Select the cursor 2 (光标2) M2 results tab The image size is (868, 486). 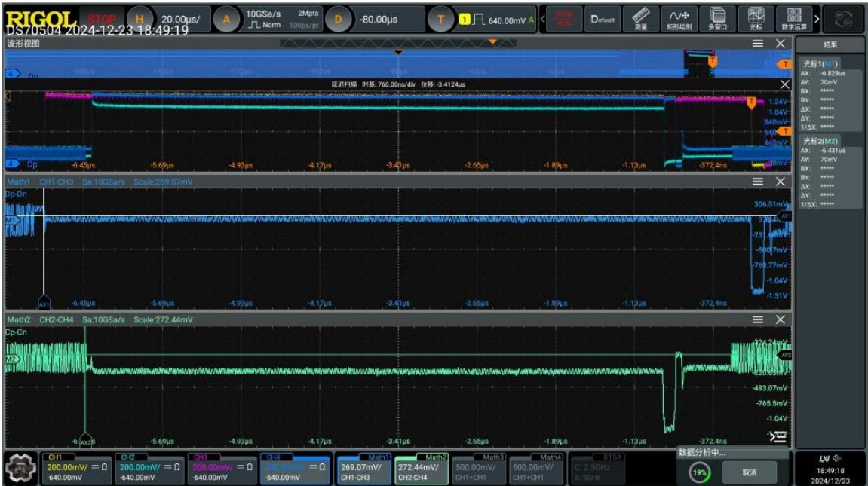(x=821, y=141)
